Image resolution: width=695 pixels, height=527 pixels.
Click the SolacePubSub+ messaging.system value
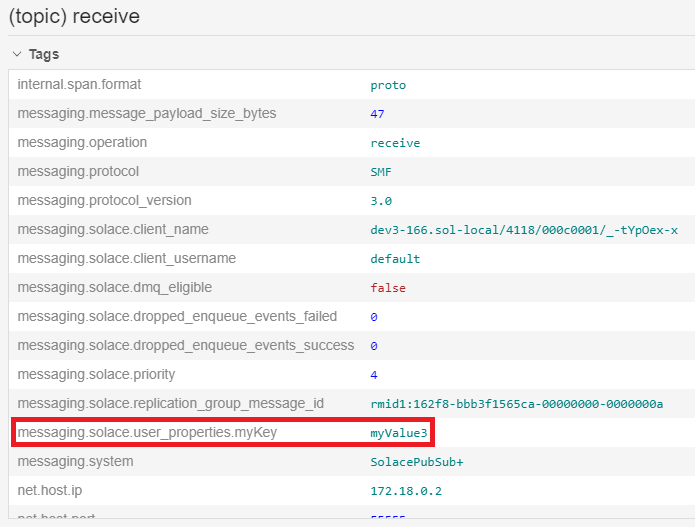pyautogui.click(x=417, y=463)
